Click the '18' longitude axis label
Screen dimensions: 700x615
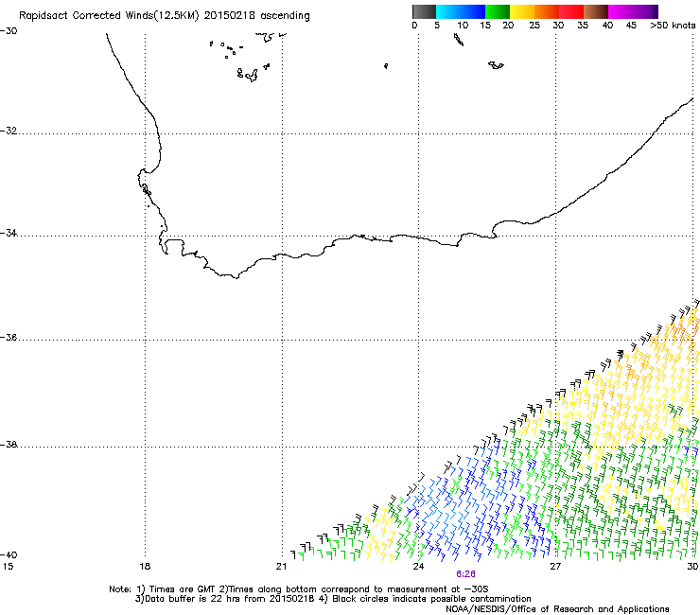point(145,567)
